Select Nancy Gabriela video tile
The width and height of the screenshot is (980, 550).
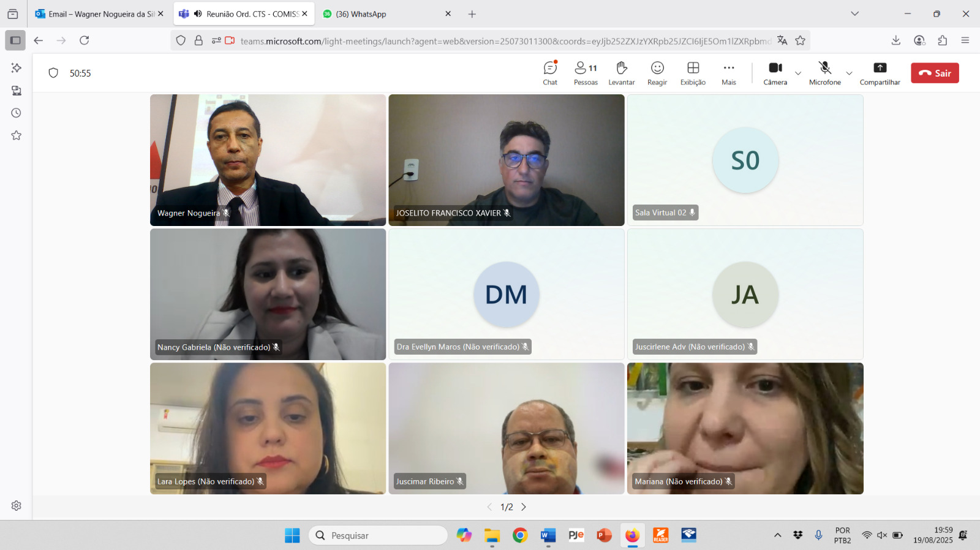tap(268, 294)
